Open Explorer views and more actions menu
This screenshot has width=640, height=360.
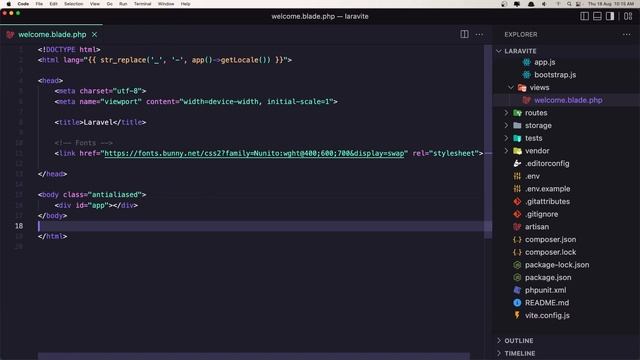click(x=627, y=35)
